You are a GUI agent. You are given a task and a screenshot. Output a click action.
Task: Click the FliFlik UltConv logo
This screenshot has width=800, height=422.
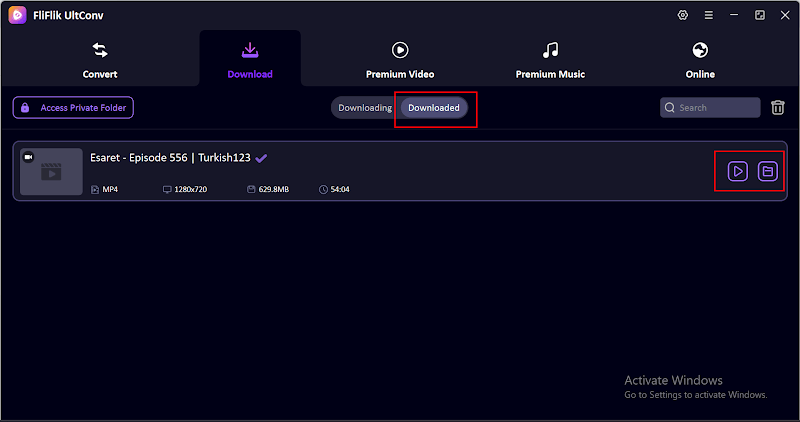click(17, 15)
